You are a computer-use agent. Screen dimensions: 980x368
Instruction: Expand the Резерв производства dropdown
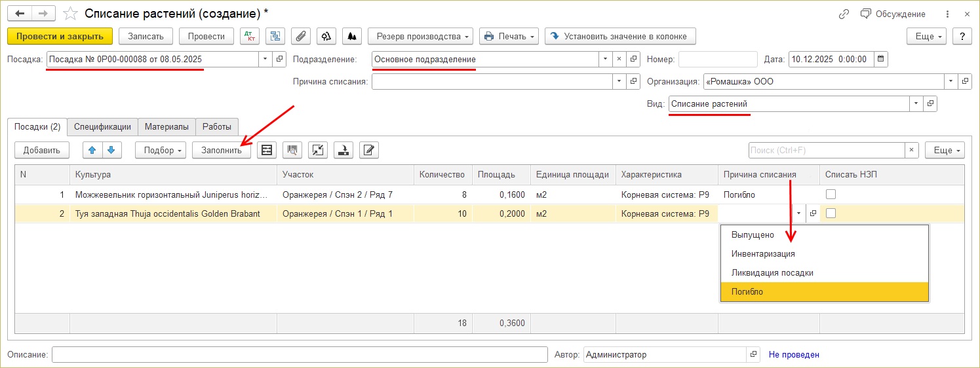click(420, 36)
